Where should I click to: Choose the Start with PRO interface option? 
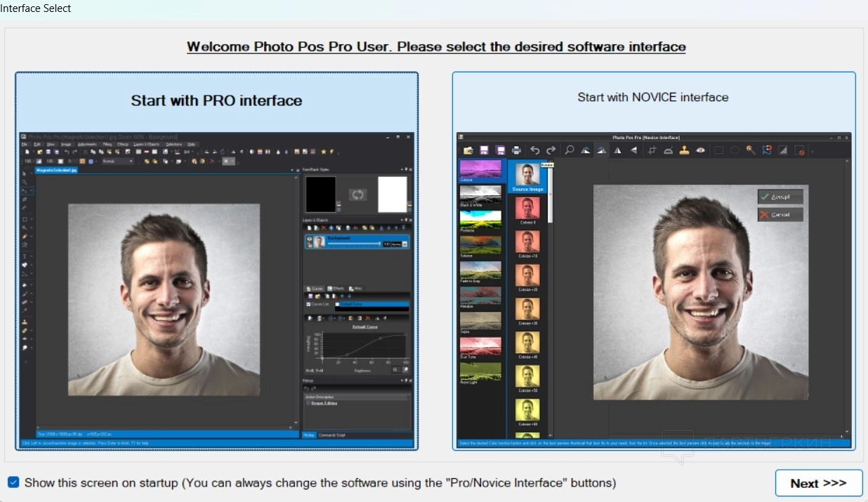coord(216,100)
